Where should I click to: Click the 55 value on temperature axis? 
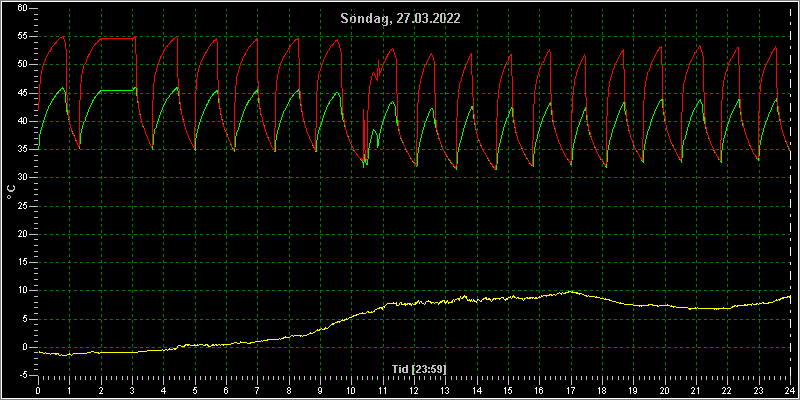point(22,37)
